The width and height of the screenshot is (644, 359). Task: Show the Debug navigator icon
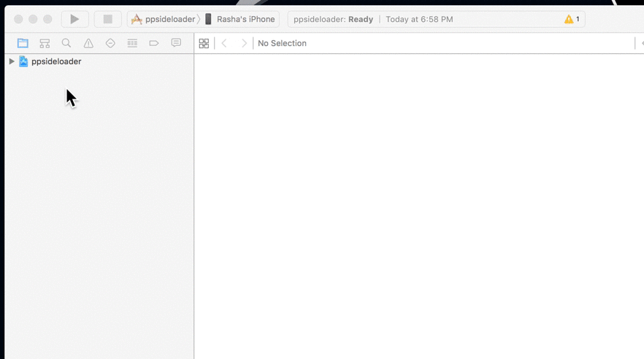coord(132,43)
